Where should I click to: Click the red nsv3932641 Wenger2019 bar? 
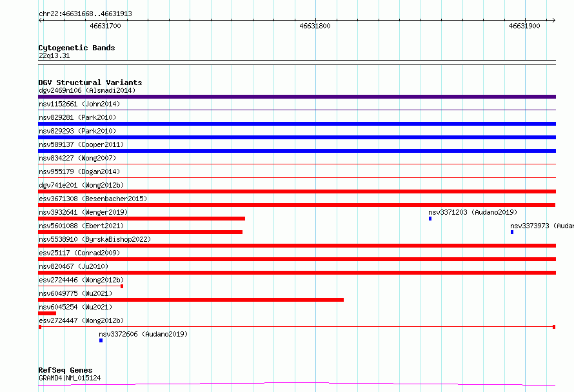point(142,219)
